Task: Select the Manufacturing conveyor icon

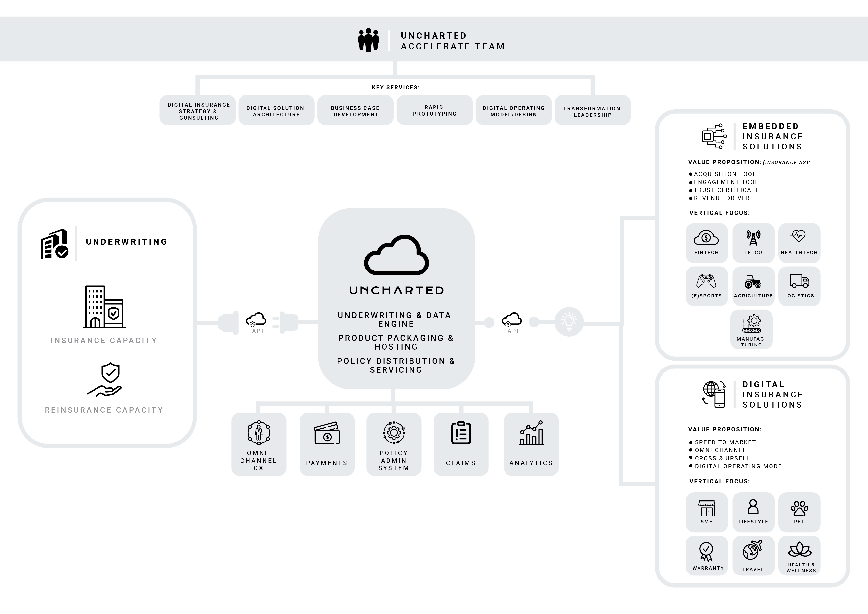Action: point(751,323)
